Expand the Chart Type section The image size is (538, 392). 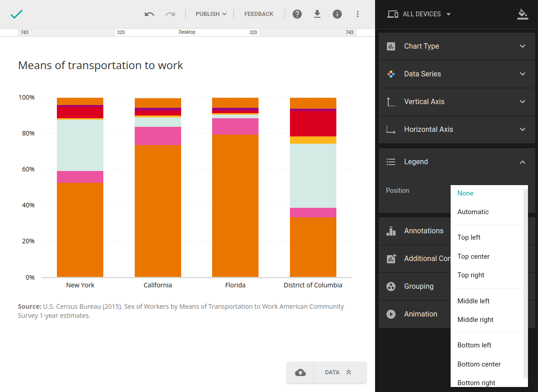click(457, 46)
